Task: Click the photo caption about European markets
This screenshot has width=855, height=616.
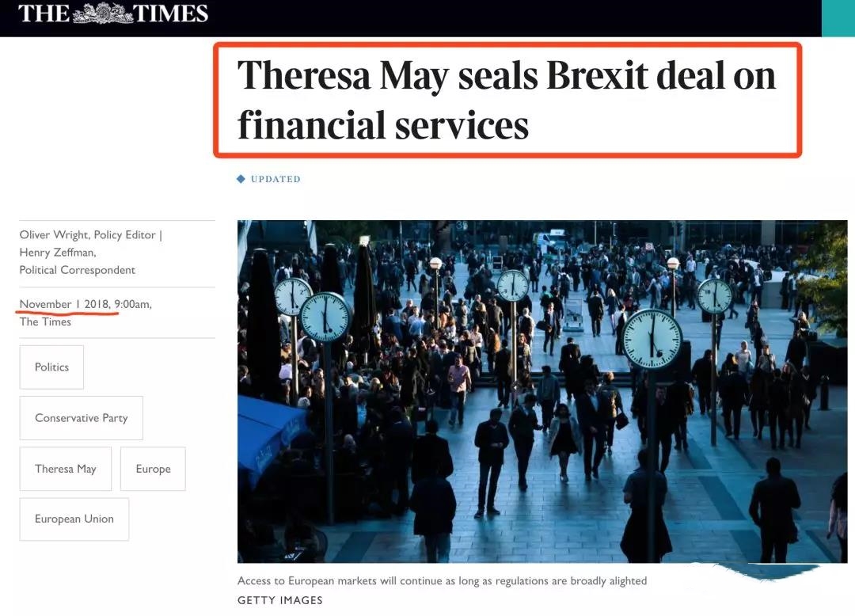Action: [442, 581]
